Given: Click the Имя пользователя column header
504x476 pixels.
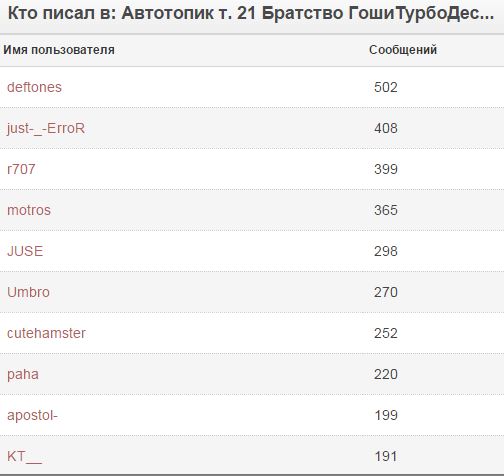Looking at the screenshot, I should tap(59, 50).
